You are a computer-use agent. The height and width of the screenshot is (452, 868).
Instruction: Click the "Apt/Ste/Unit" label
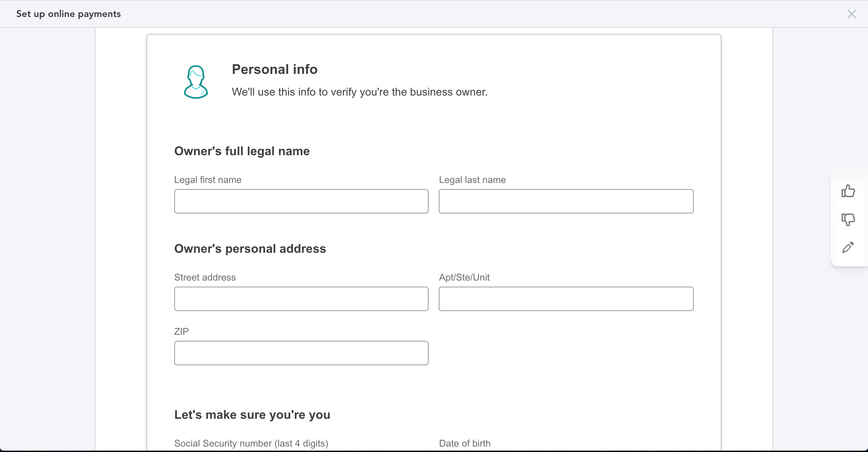464,277
